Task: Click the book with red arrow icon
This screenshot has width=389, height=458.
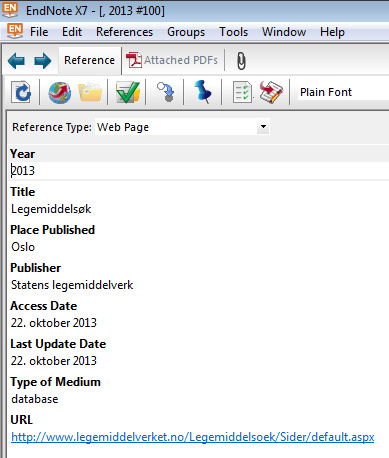Action: click(x=271, y=92)
